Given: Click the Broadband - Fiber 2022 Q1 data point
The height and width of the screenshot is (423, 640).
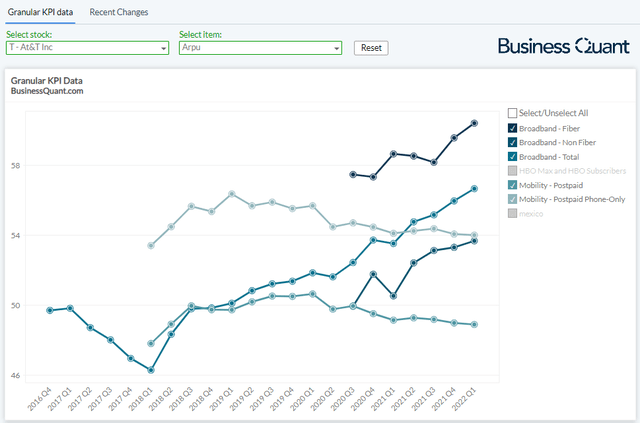Looking at the screenshot, I should tap(474, 123).
